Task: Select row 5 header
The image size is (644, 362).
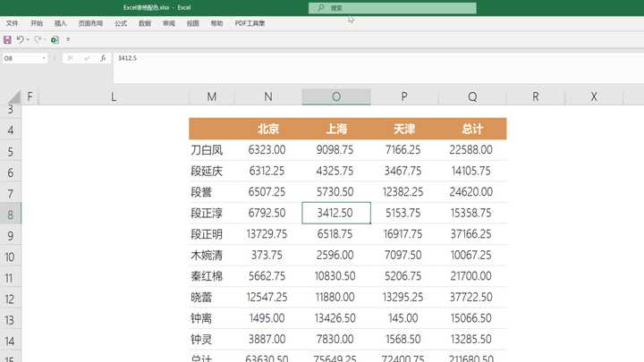Action: (x=10, y=151)
